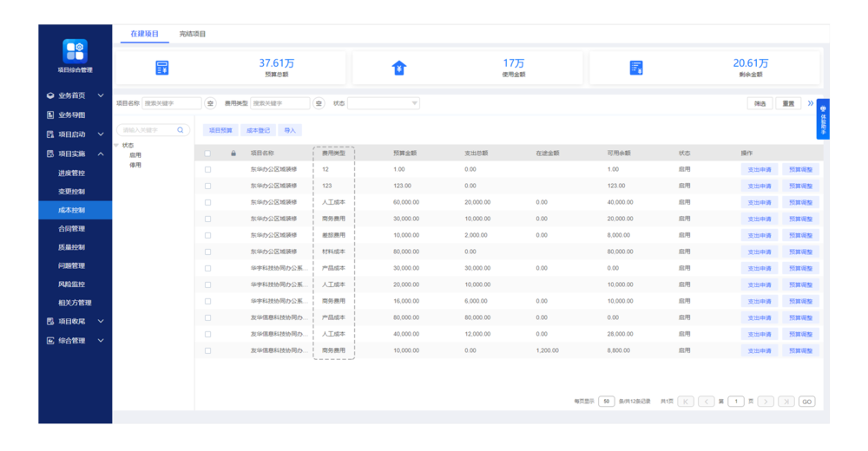Click the lock icon in table header

(x=233, y=154)
